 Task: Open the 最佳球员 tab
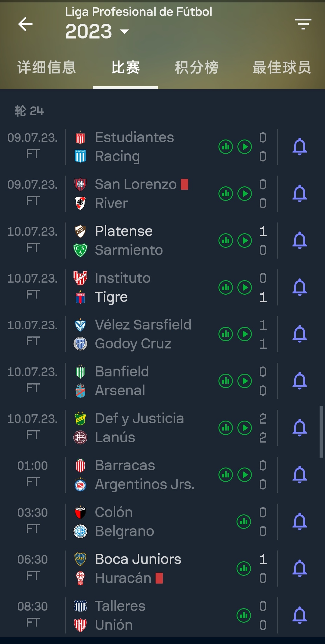(282, 67)
